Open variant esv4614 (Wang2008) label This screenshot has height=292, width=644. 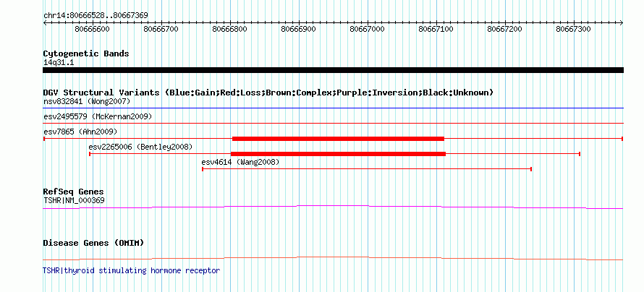tap(240, 163)
